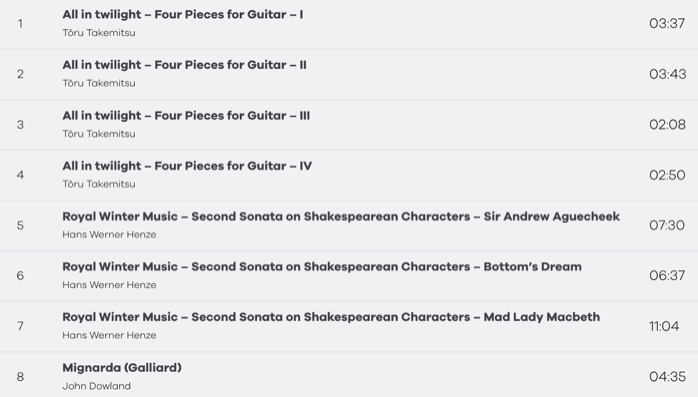Click Tōru Takemitsu composer under track 3
The width and height of the screenshot is (698, 397).
99,134
